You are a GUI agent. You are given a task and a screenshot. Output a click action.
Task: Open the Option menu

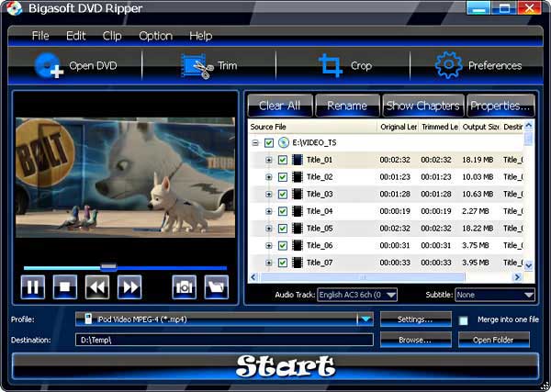click(155, 36)
